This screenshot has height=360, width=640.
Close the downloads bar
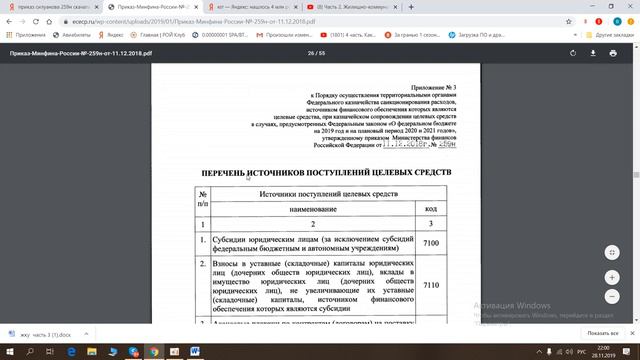point(632,333)
